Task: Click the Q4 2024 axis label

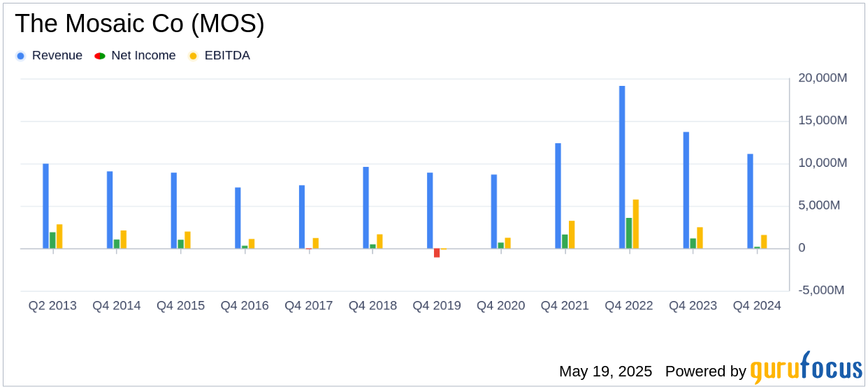Action: point(757,306)
